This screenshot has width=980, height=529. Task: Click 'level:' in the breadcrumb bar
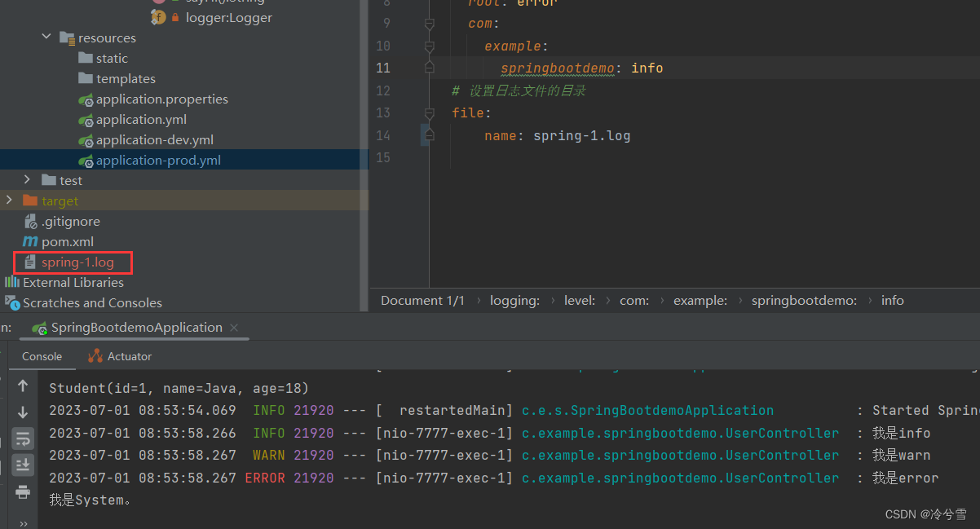[x=580, y=300]
